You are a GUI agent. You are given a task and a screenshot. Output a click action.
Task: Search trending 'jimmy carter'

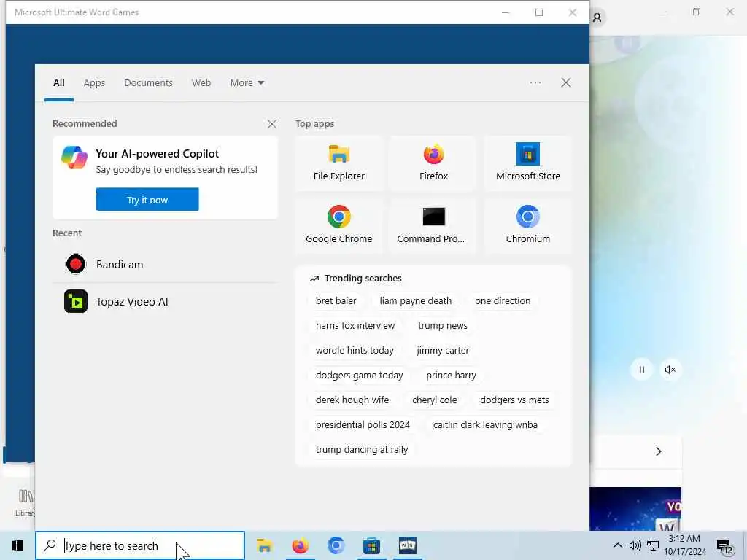pos(443,351)
